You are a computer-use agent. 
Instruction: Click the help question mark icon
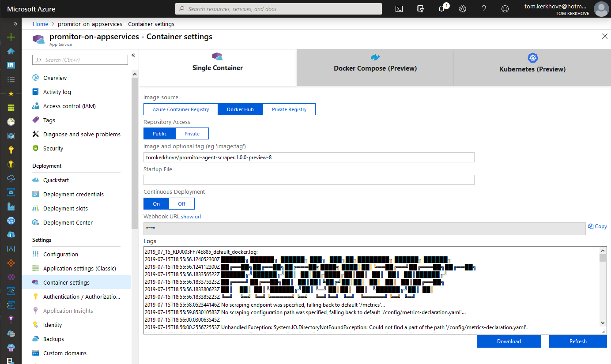pyautogui.click(x=484, y=9)
